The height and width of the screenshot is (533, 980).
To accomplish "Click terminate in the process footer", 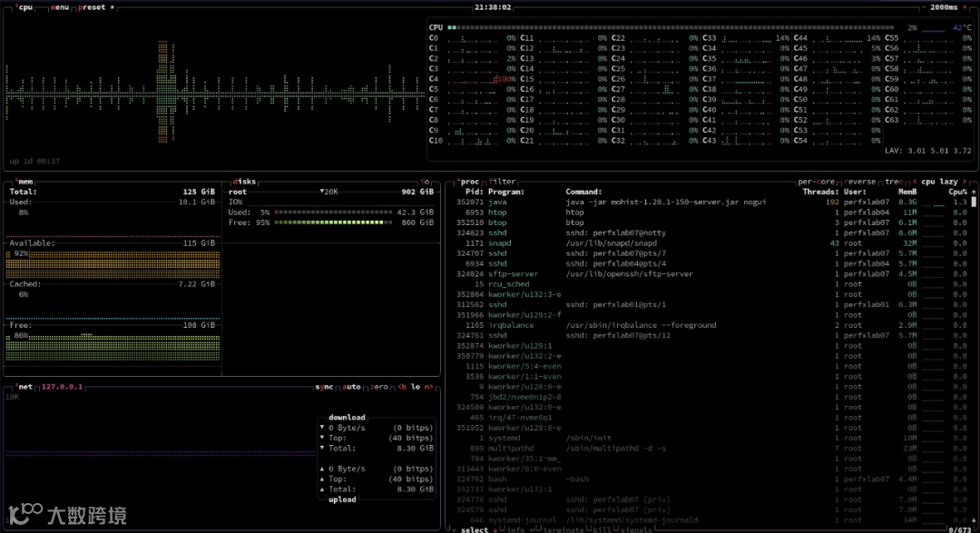I will click(x=563, y=529).
